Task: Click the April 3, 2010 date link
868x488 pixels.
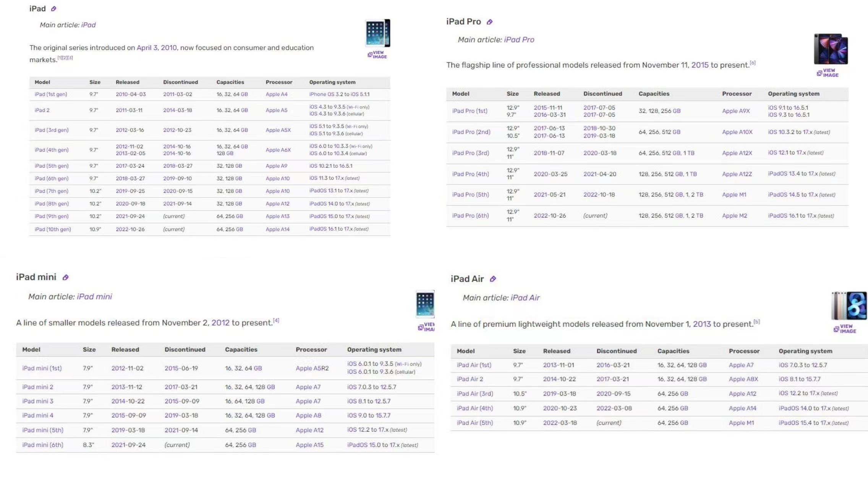Action: [157, 48]
